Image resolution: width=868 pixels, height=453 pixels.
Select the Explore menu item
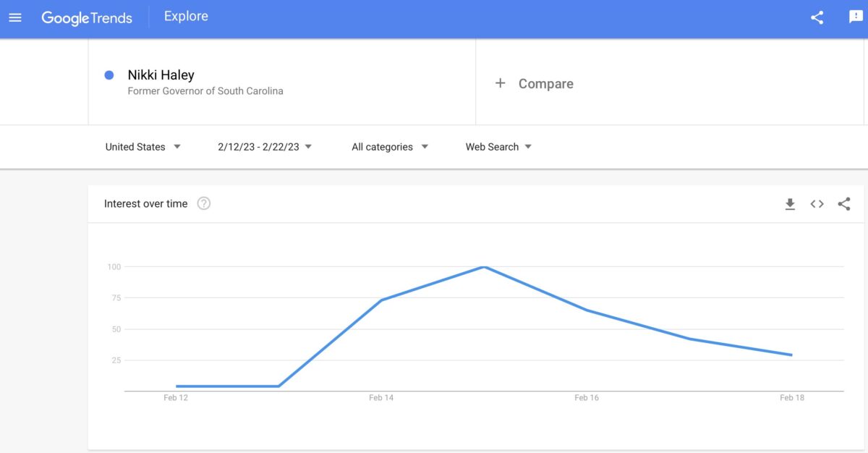[x=185, y=16]
